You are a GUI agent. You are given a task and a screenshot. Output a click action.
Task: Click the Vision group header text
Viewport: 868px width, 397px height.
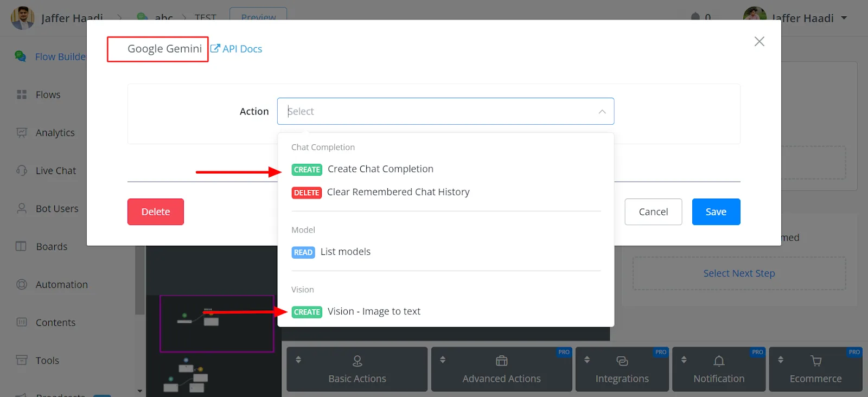point(303,290)
